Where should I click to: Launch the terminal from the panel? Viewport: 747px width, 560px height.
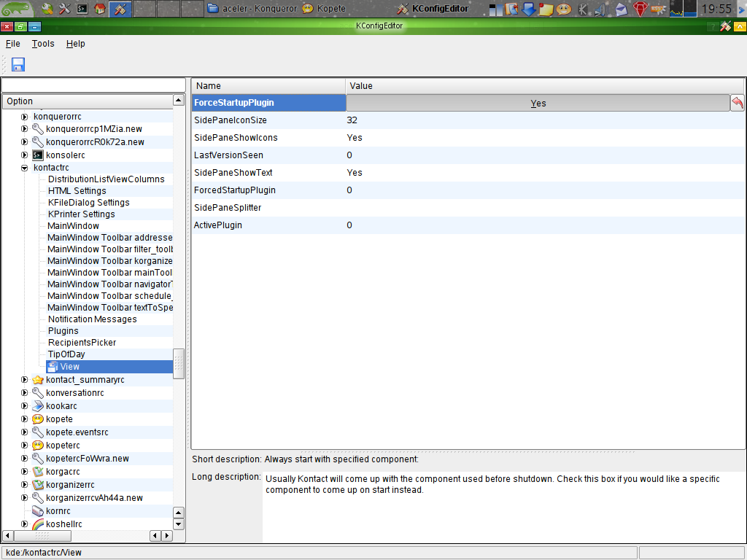(x=82, y=9)
